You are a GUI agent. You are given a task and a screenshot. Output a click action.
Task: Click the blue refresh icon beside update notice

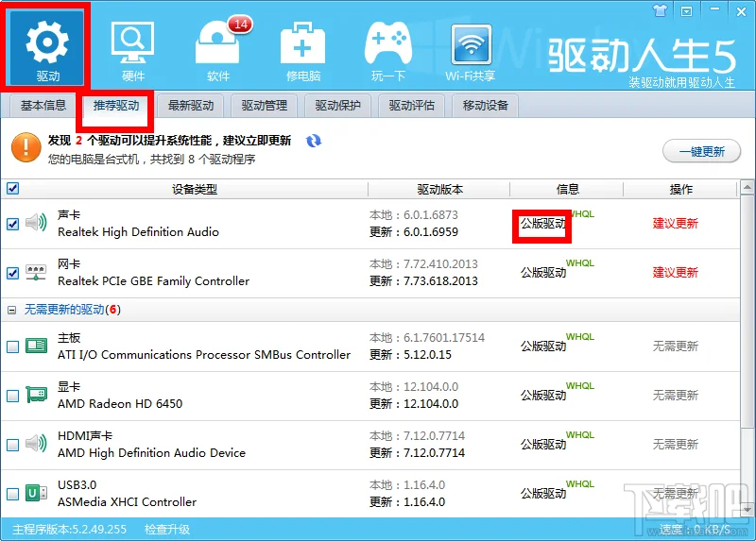pyautogui.click(x=314, y=142)
